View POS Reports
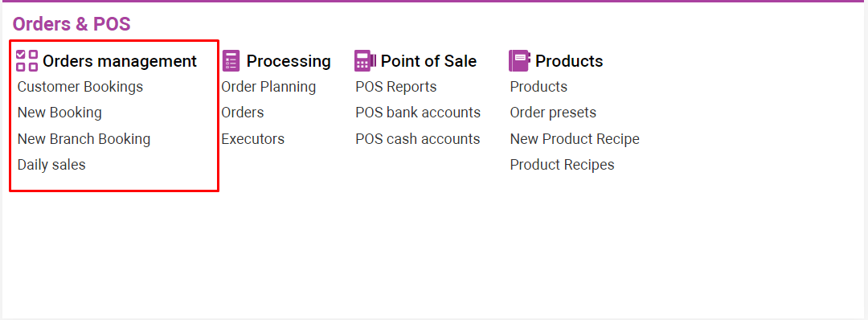 pos(395,87)
